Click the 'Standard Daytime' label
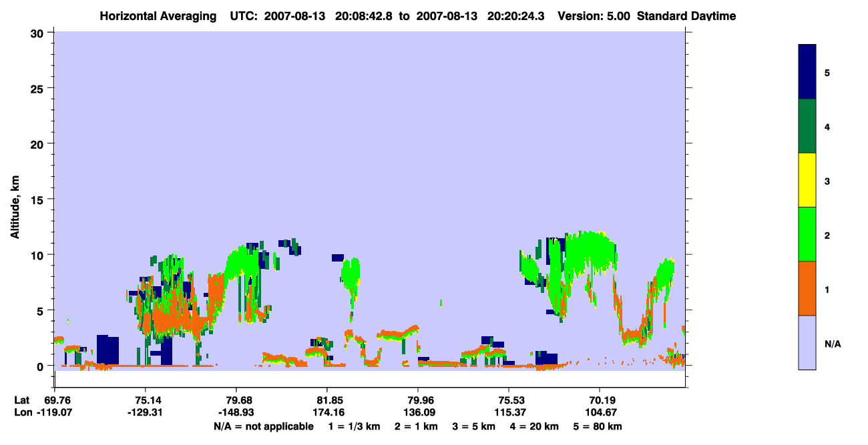 pos(686,16)
